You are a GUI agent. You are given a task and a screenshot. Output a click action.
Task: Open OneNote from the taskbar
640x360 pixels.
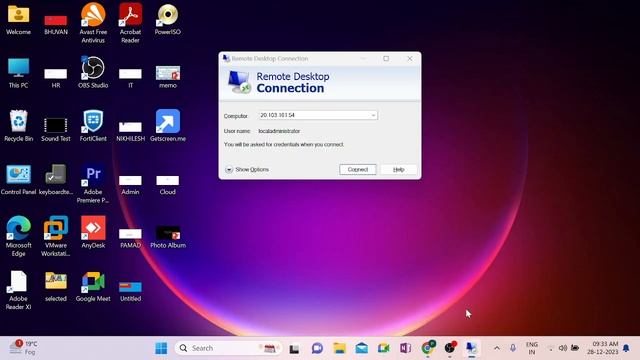(x=406, y=348)
